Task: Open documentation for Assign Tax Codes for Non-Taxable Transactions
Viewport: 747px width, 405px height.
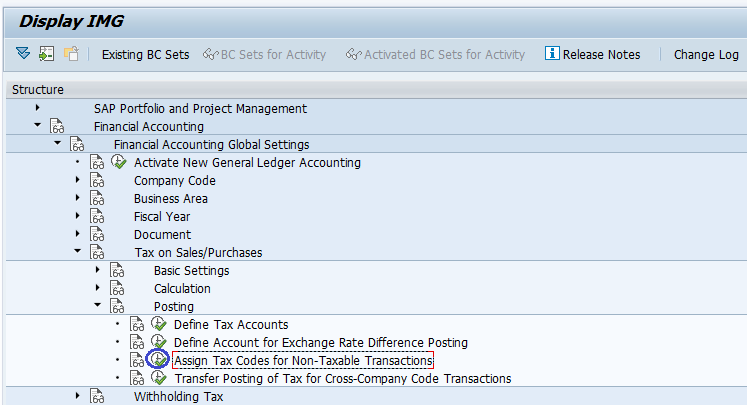Action: pos(137,361)
